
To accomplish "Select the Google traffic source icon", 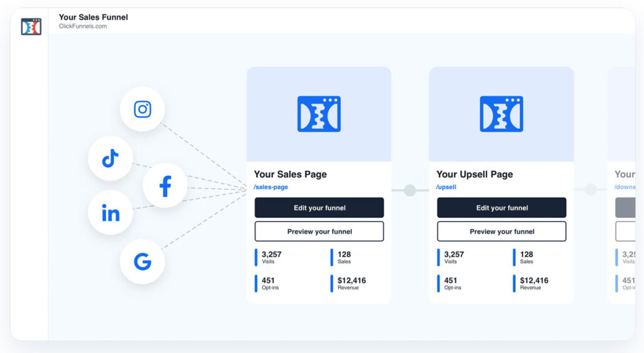I will click(x=143, y=261).
